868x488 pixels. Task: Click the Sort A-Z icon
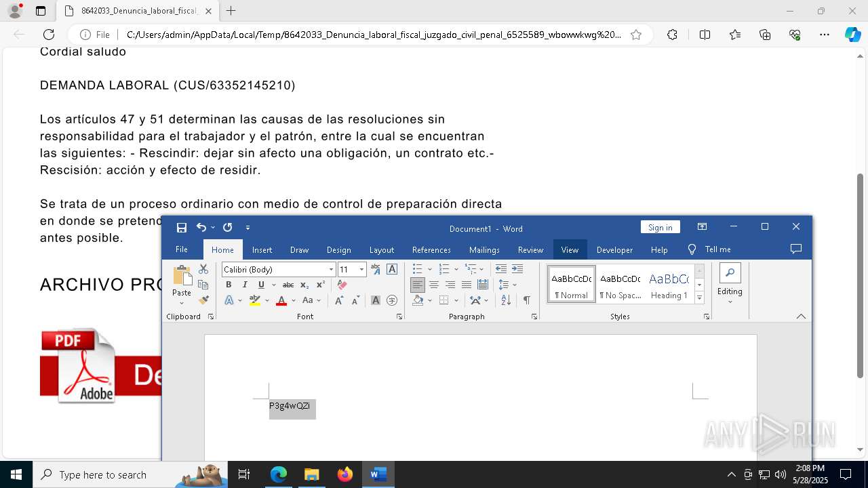(x=506, y=300)
